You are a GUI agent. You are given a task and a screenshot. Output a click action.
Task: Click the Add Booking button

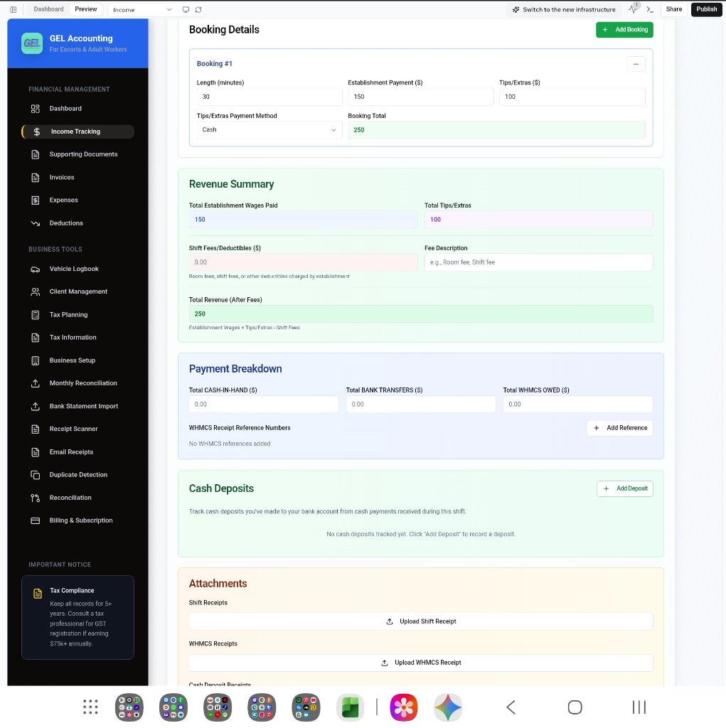tap(624, 30)
